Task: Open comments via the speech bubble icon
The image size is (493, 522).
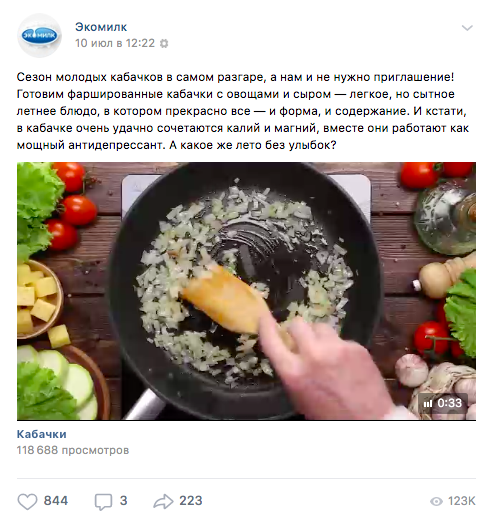Action: coord(103,502)
